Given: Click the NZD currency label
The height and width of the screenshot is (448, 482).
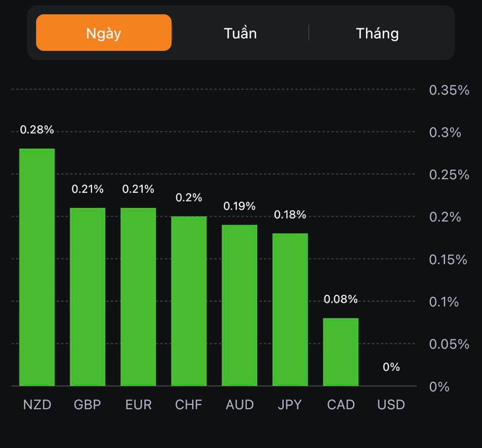Looking at the screenshot, I should 37,405.
